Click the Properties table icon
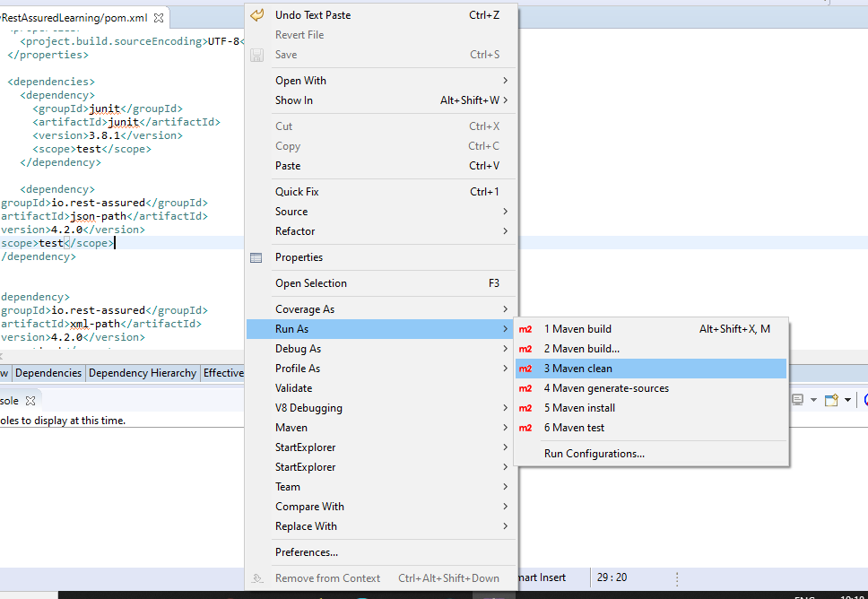This screenshot has height=599, width=868. [x=256, y=257]
